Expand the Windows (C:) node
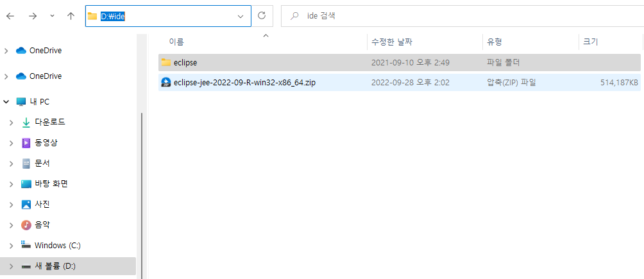This screenshot has width=644, height=279. 12,245
